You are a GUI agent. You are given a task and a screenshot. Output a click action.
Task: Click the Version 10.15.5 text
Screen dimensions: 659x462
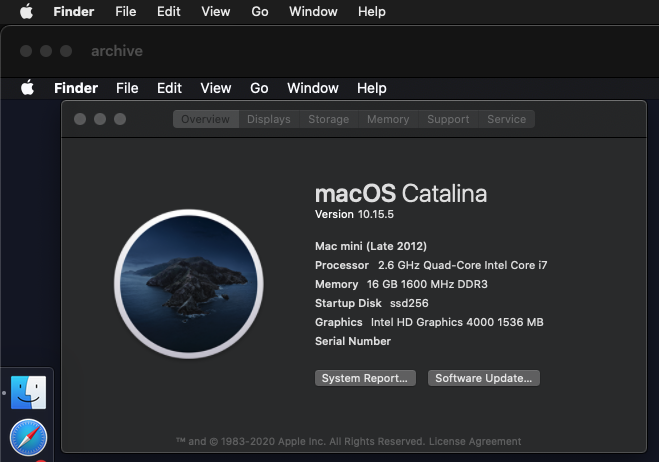pos(354,214)
